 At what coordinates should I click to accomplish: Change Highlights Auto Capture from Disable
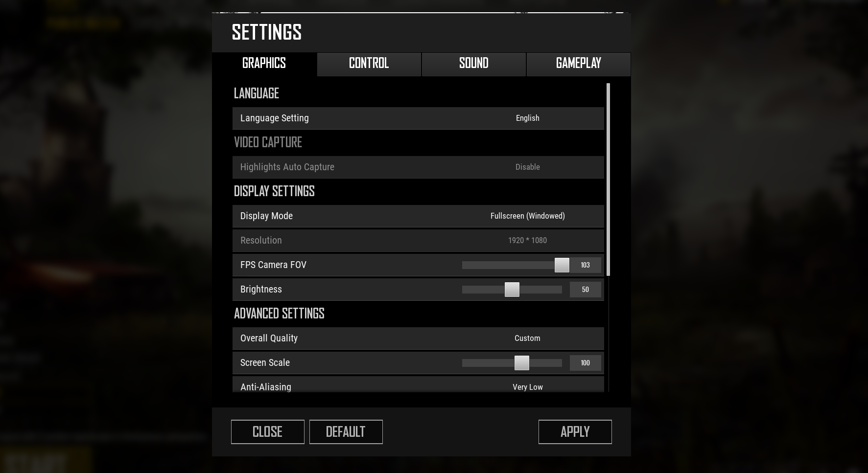527,167
